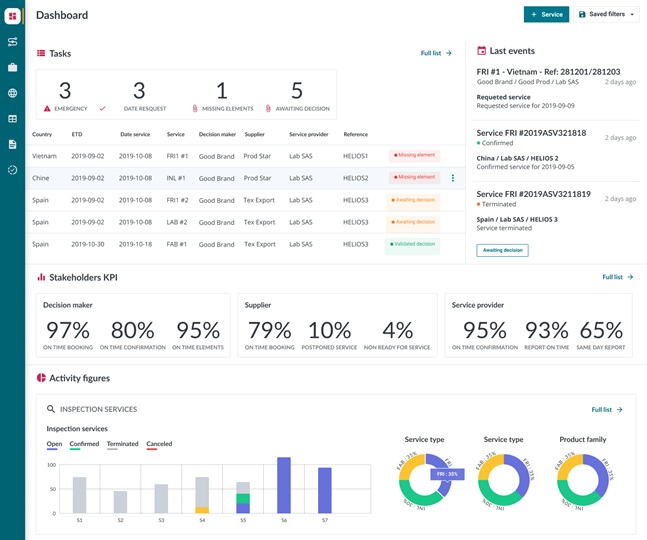This screenshot has height=540, width=647.
Task: Click the 97% On time booking KPI
Action: (x=68, y=335)
